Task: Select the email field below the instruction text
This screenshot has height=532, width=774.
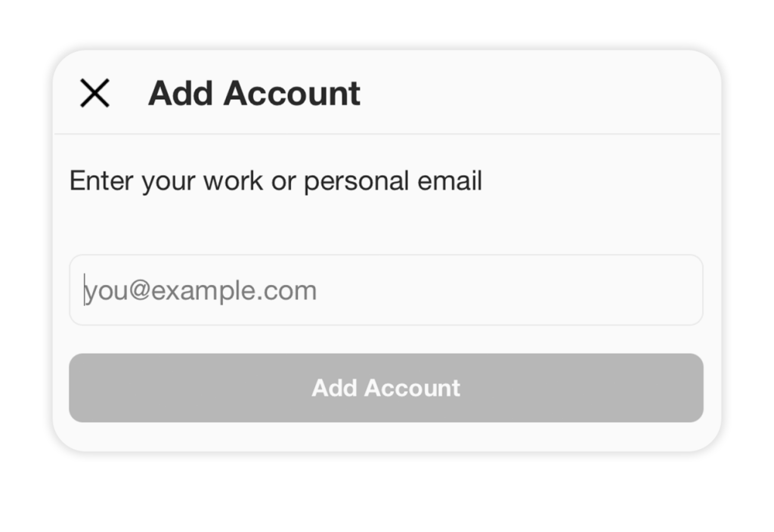Action: click(385, 290)
